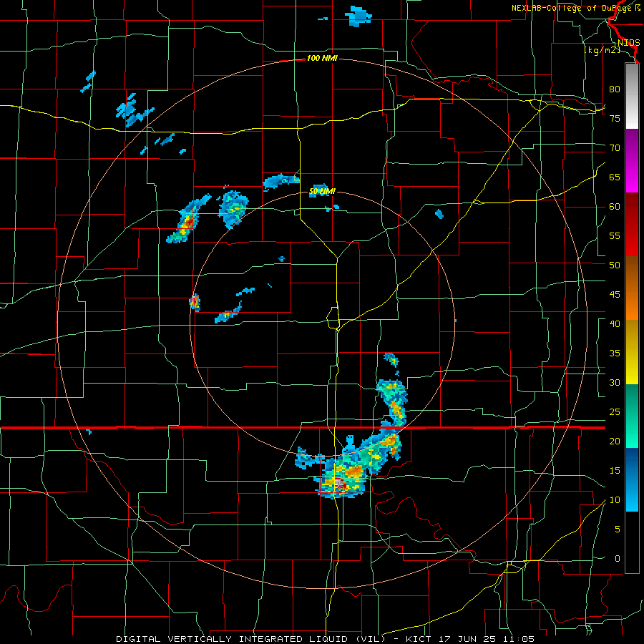Click the 100 NMI range ring label

pos(322,58)
